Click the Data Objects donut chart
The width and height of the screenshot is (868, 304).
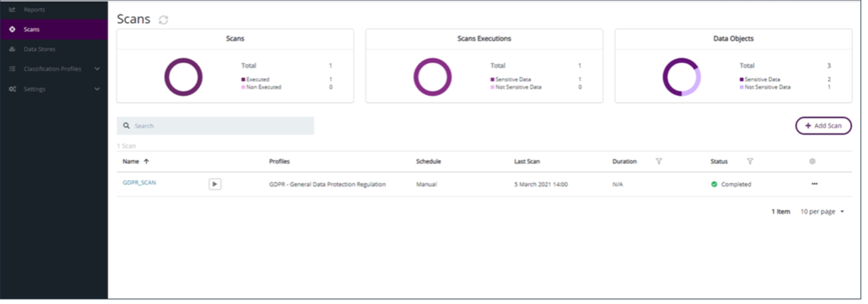(681, 77)
